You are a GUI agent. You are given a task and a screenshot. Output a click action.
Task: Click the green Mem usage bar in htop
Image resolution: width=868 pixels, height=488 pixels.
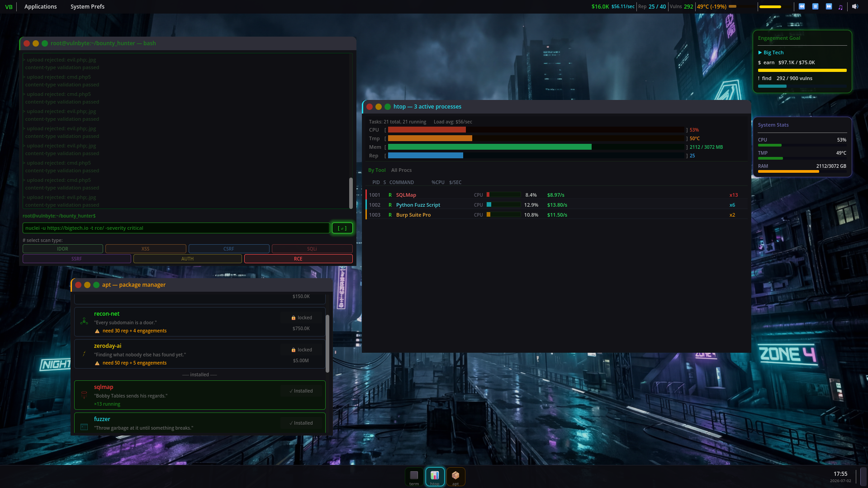pyautogui.click(x=490, y=147)
